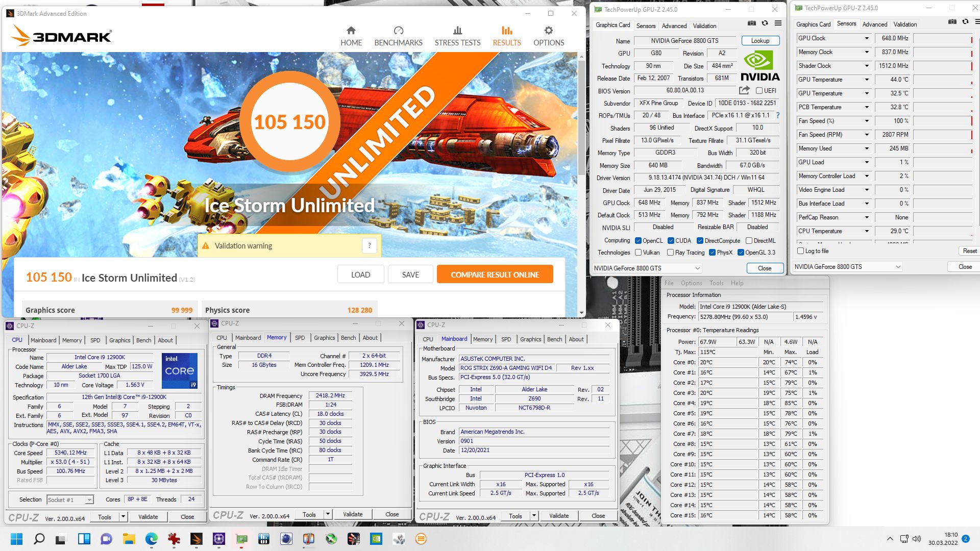
Task: Toggle the CUDA checkbox
Action: 671,241
